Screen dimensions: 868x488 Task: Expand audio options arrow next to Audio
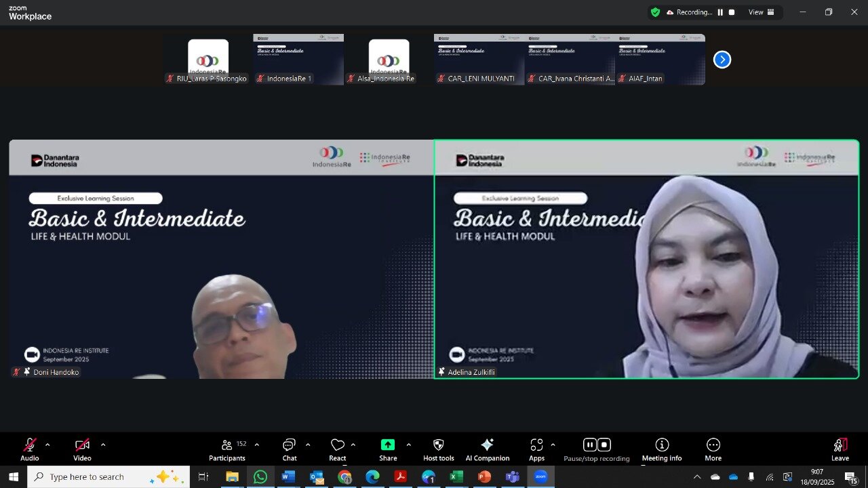tap(47, 445)
